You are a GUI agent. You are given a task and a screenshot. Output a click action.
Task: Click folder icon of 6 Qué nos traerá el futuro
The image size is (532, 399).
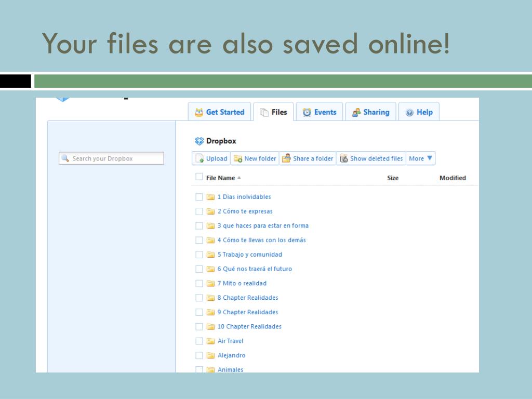coord(211,269)
